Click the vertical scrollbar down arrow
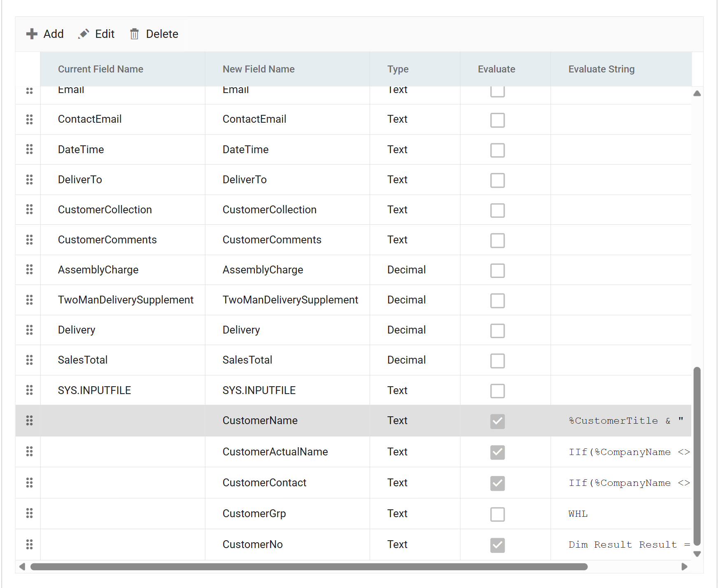 (697, 554)
